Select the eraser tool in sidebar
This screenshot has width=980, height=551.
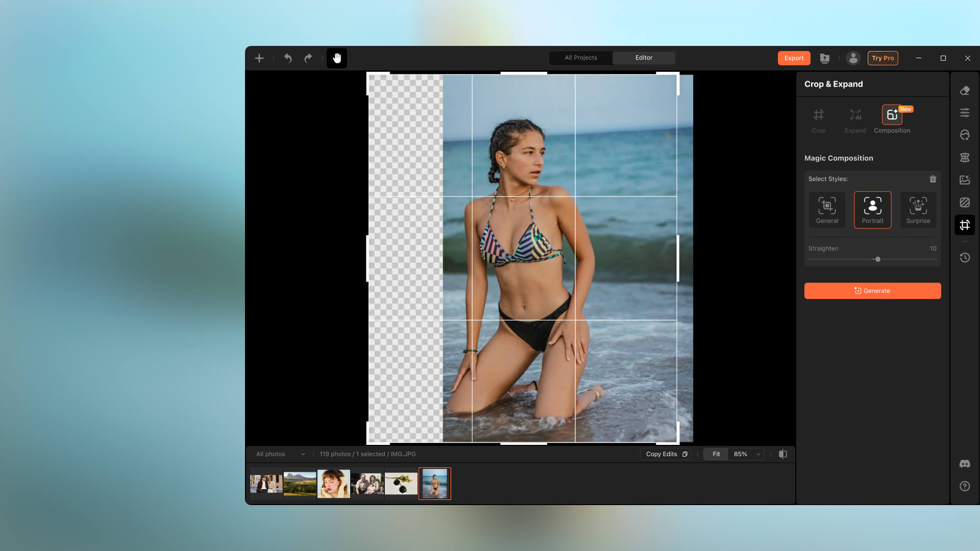point(965,90)
